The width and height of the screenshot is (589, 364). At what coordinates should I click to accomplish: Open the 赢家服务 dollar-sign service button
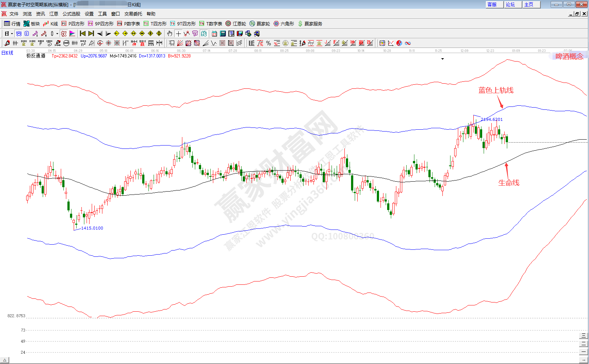click(x=310, y=24)
